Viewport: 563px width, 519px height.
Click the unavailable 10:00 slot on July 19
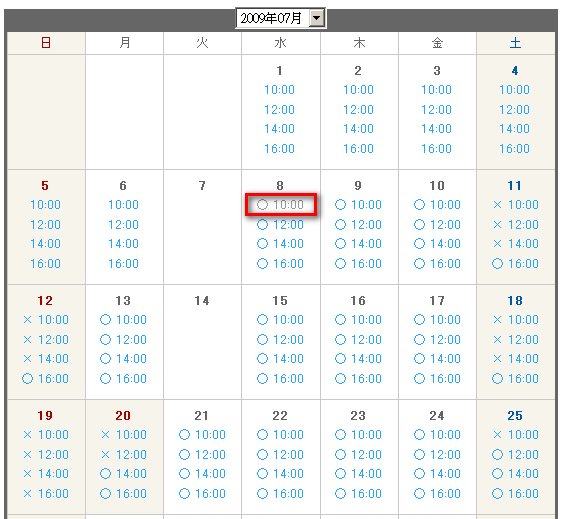click(46, 435)
